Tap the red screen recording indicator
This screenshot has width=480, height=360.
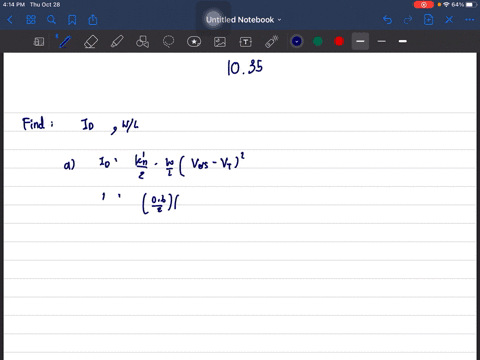(424, 5)
